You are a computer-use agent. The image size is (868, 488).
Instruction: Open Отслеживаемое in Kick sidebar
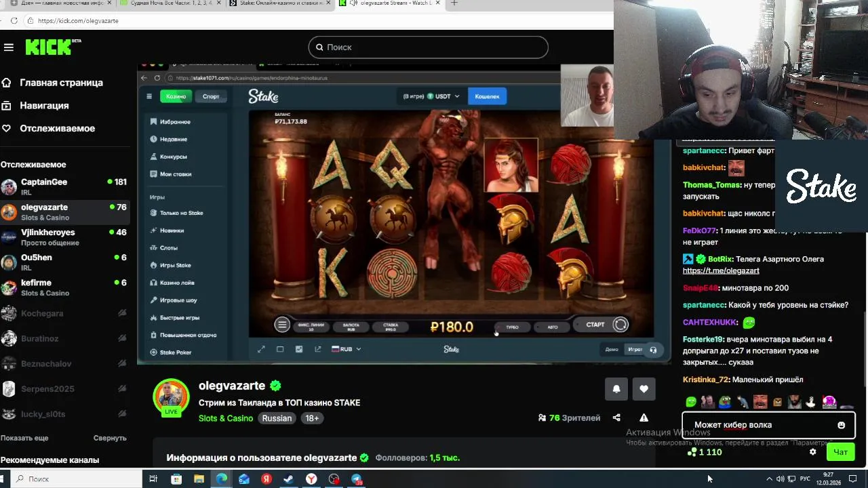coord(57,128)
